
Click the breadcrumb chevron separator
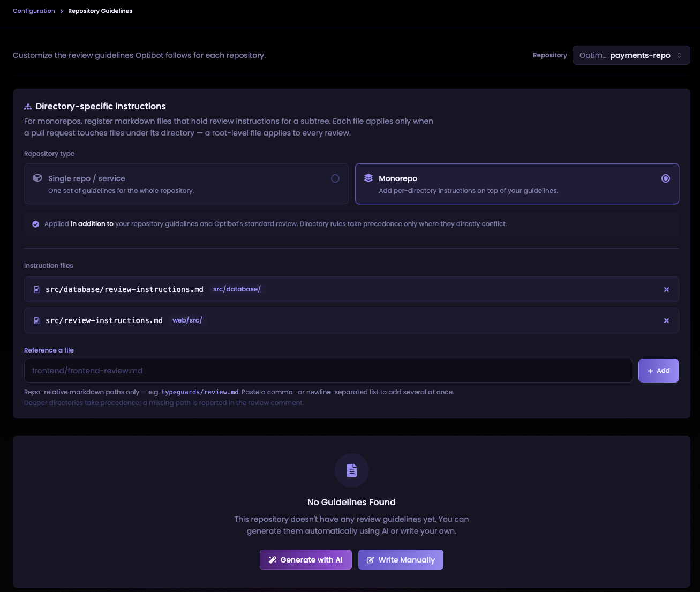[62, 11]
